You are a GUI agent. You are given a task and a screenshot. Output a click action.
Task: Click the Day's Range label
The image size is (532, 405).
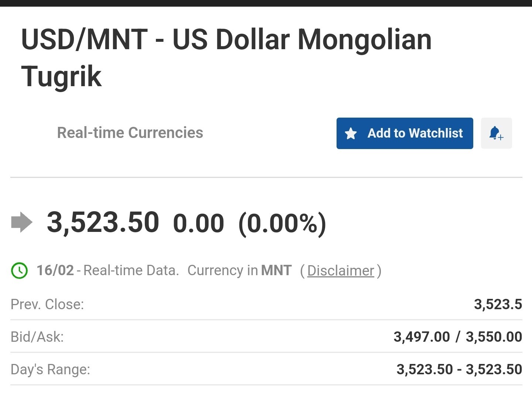pos(51,369)
